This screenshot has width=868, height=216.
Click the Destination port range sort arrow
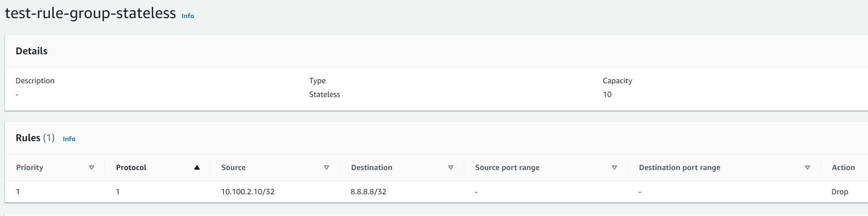coord(808,168)
